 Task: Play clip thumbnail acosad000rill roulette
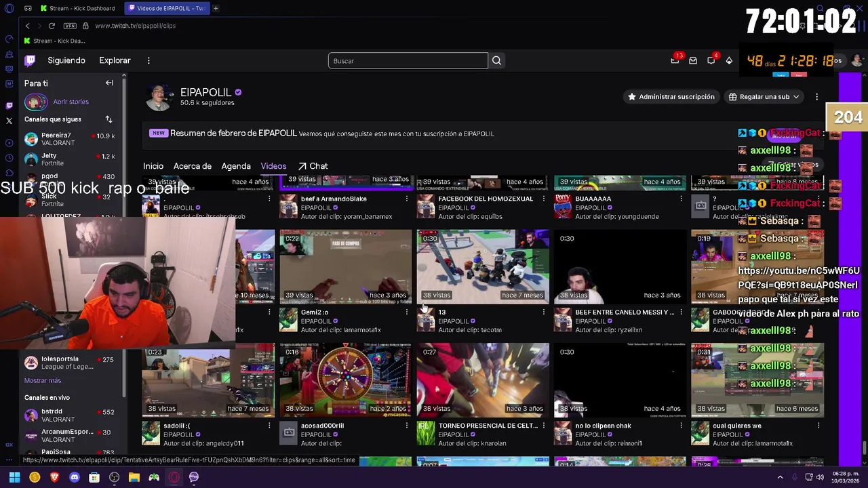345,380
